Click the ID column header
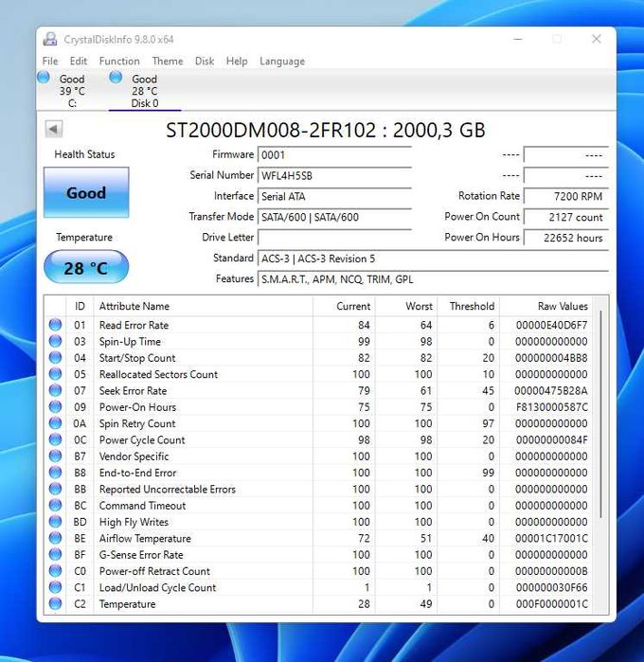 click(x=80, y=306)
